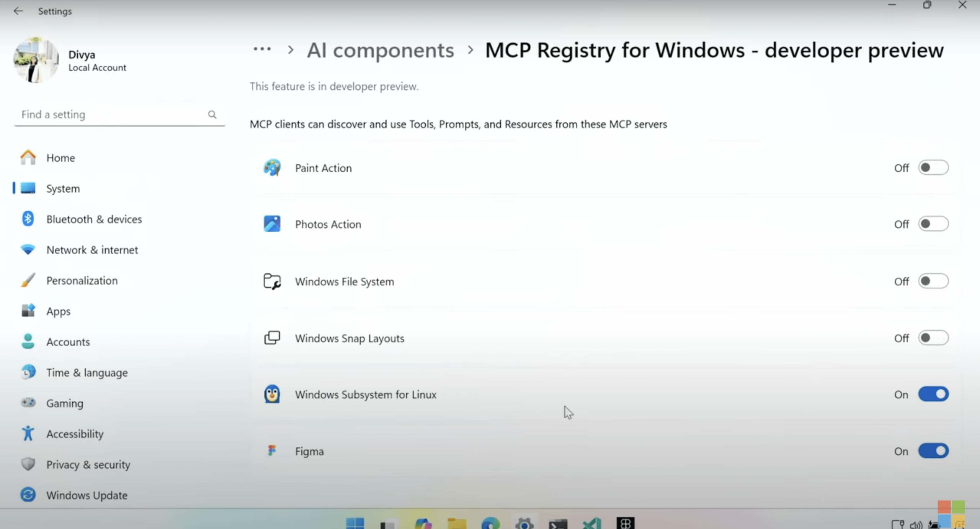The height and width of the screenshot is (529, 980).
Task: Click the Figma server label
Action: tap(309, 451)
